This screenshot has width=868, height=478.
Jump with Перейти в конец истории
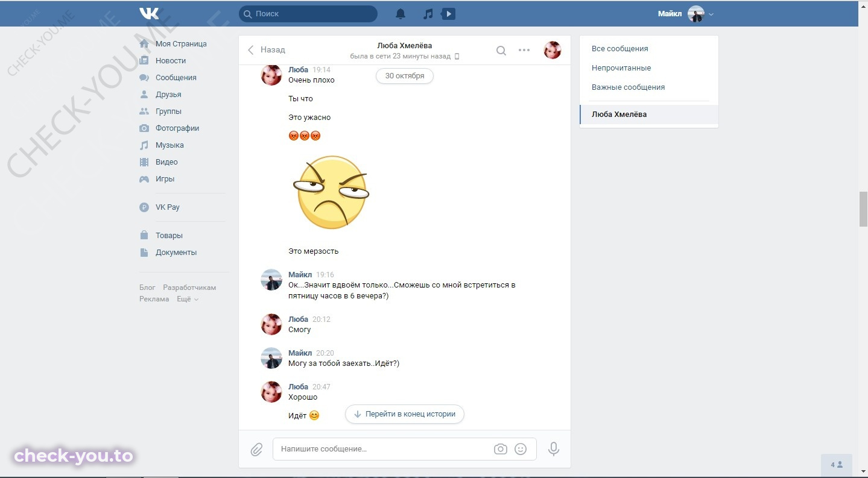click(x=405, y=414)
